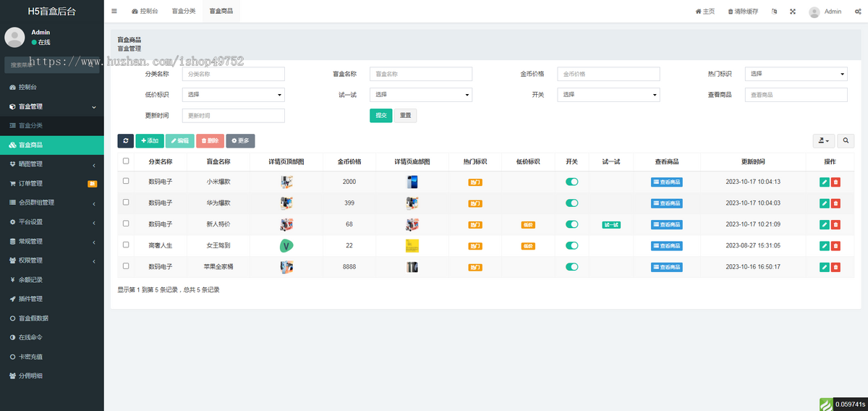Viewport: 868px width, 411px height.
Task: Check the 女王驾到 row checkbox
Action: (x=126, y=245)
